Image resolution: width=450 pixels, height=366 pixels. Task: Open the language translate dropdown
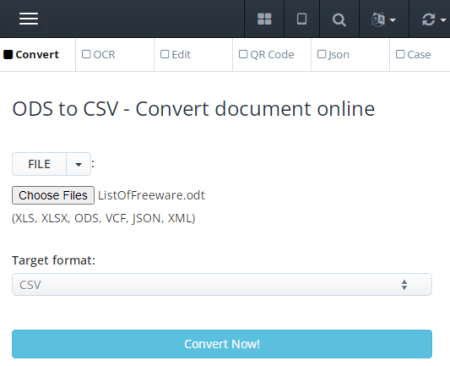pyautogui.click(x=384, y=19)
